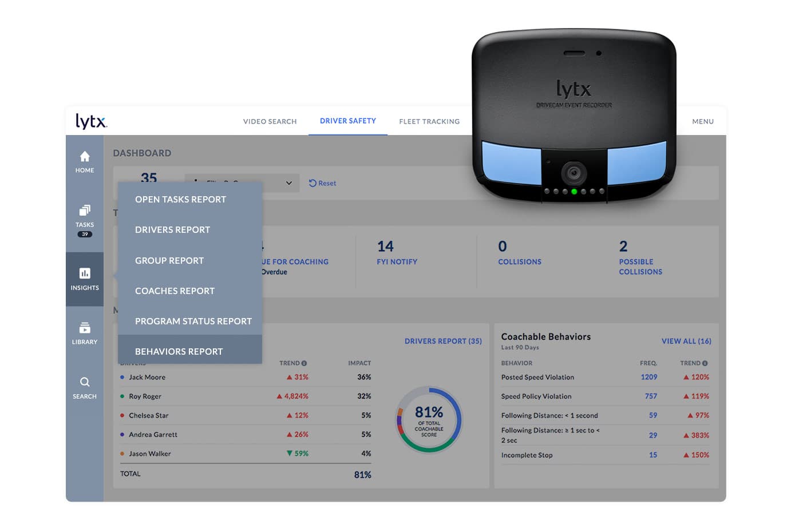Select Coaches Report from the flyout menu
This screenshot has width=799, height=532.
pyautogui.click(x=175, y=291)
